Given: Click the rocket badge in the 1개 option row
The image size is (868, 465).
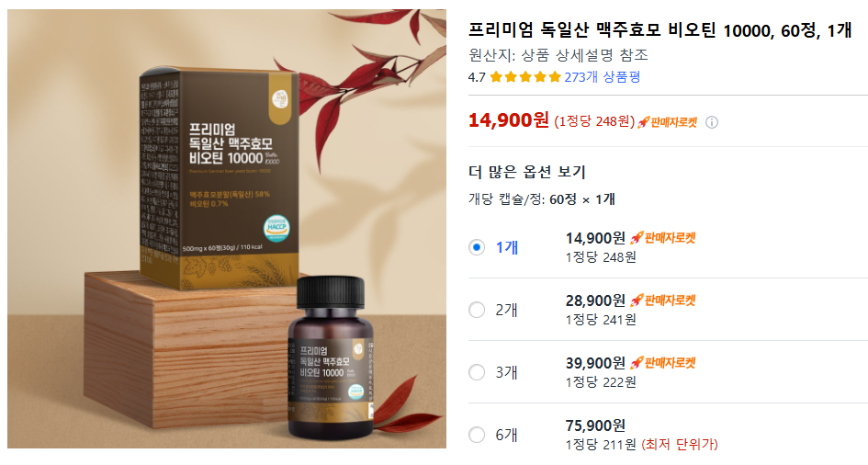Looking at the screenshot, I should point(662,238).
